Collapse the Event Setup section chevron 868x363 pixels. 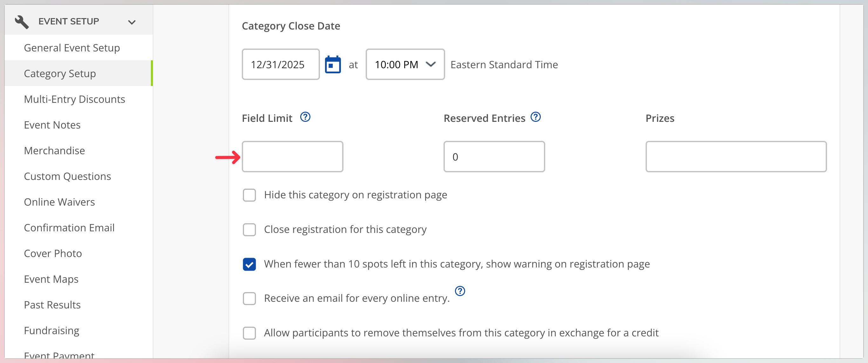[x=132, y=22]
